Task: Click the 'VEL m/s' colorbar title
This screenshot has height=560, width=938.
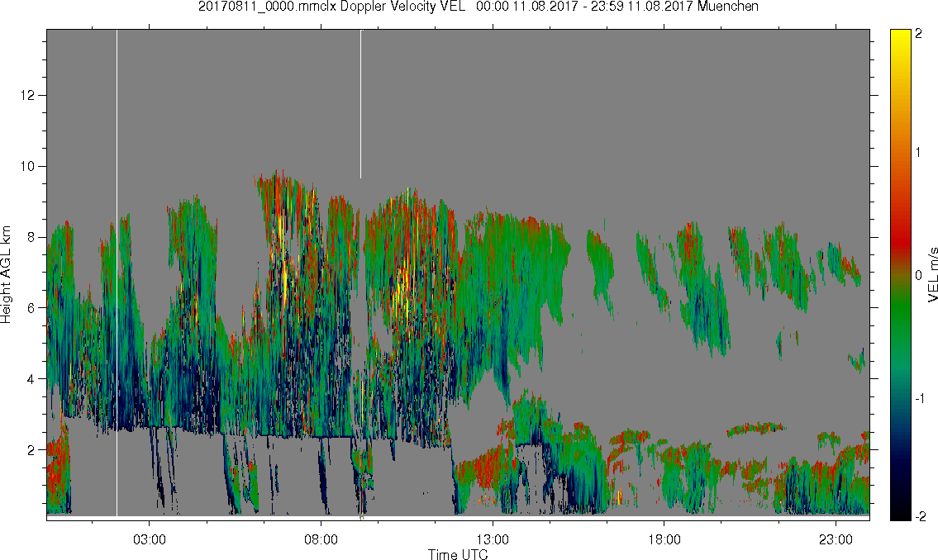Action: click(932, 274)
